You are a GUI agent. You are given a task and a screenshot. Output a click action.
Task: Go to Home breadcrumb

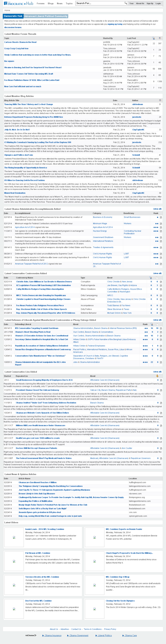pyautogui.click(x=7, y=10)
